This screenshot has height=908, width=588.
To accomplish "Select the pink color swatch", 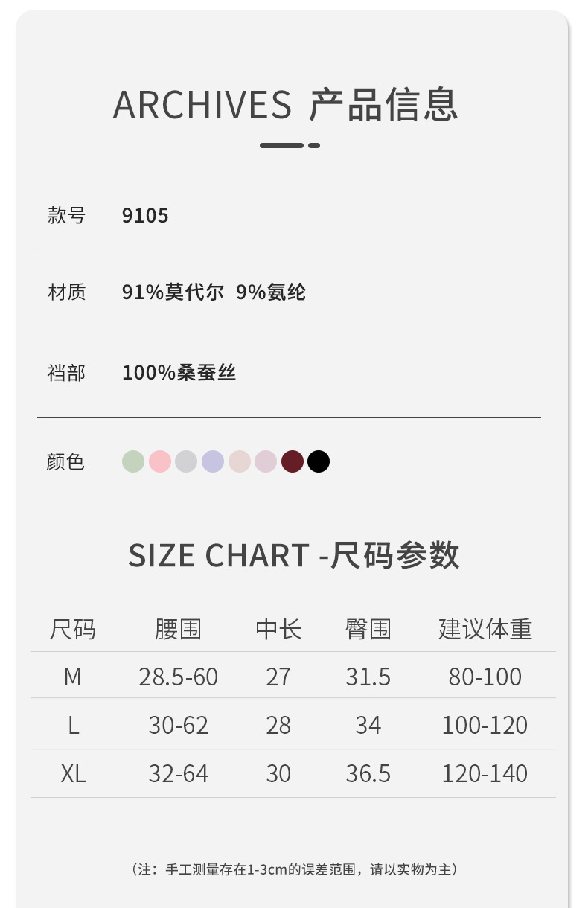I will [x=160, y=461].
